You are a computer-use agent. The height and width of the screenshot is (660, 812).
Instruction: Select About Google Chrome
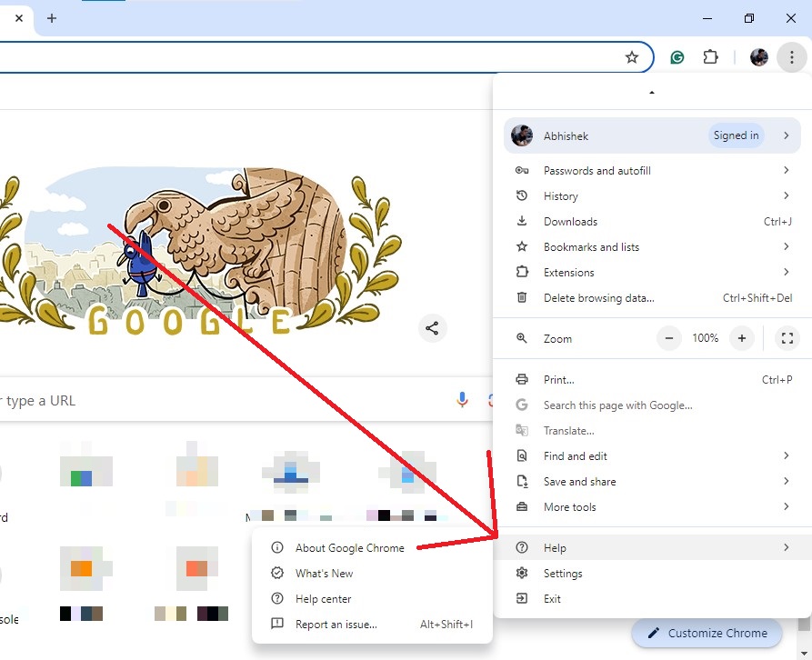(372, 547)
